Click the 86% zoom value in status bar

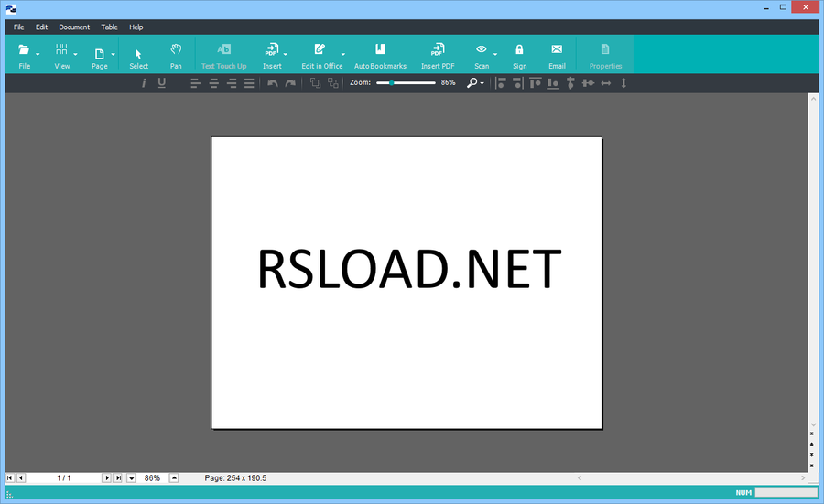[152, 478]
